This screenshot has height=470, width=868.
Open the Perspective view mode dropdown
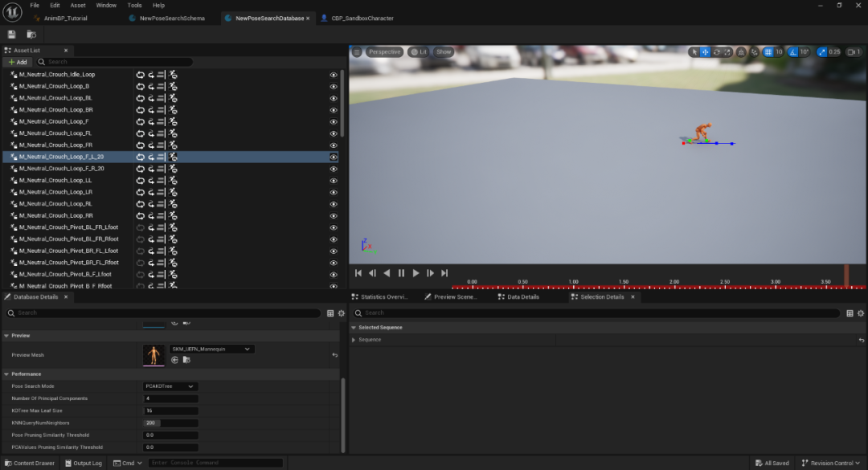[x=384, y=52]
